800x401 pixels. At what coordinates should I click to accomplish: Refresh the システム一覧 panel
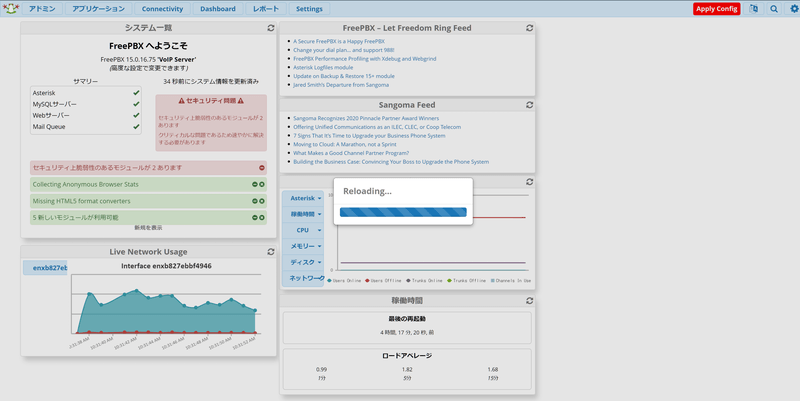point(271,28)
